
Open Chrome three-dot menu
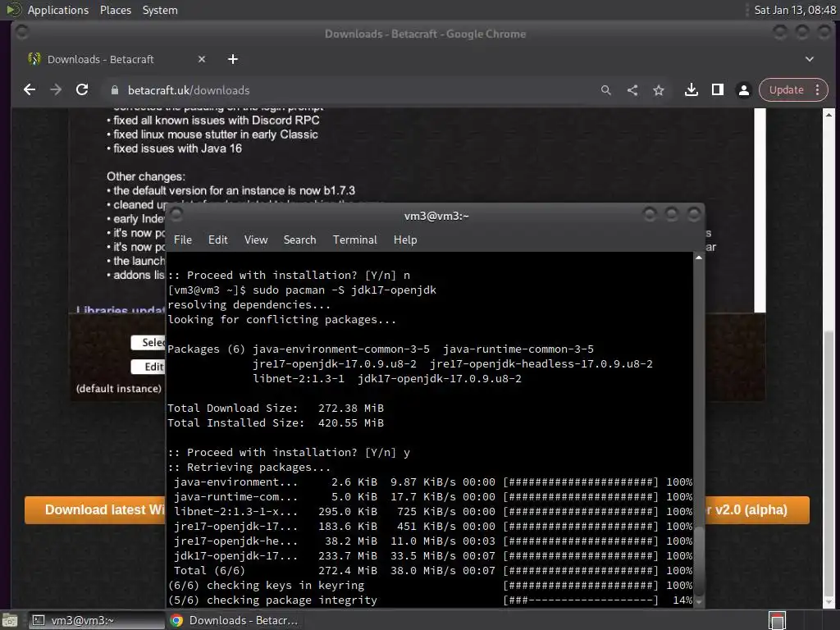pos(818,90)
